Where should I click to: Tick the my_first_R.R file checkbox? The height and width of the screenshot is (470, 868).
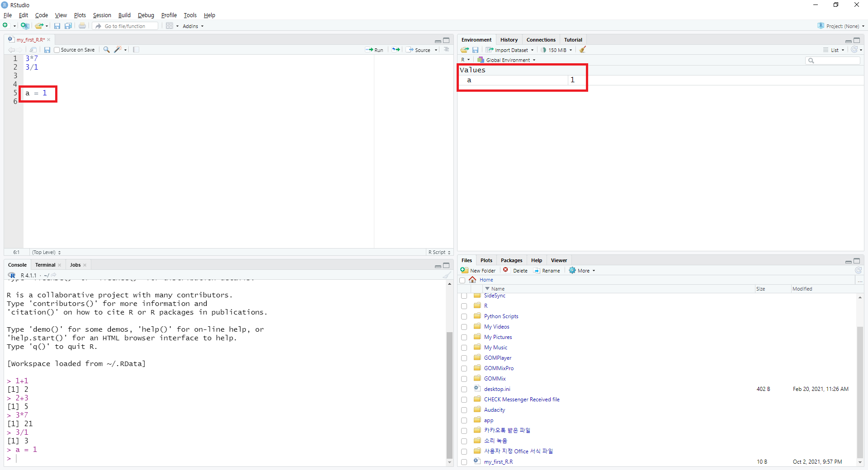coord(464,462)
